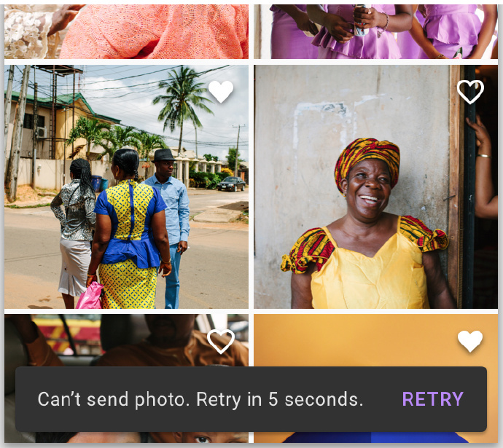Click the woman's red and yellow head wrap

(367, 162)
